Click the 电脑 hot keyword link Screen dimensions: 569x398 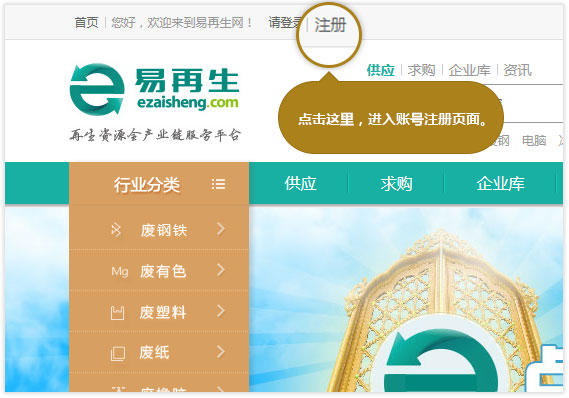[534, 140]
